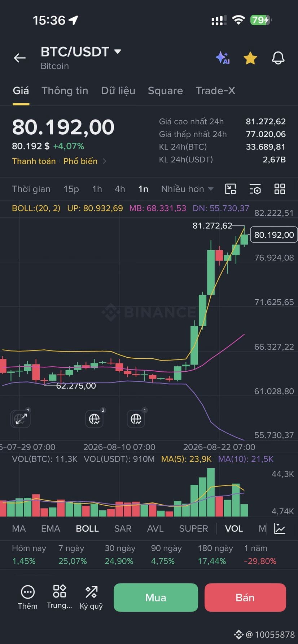The image size is (298, 644).
Task: Open the chart drawing tools icon
Action: click(x=230, y=189)
